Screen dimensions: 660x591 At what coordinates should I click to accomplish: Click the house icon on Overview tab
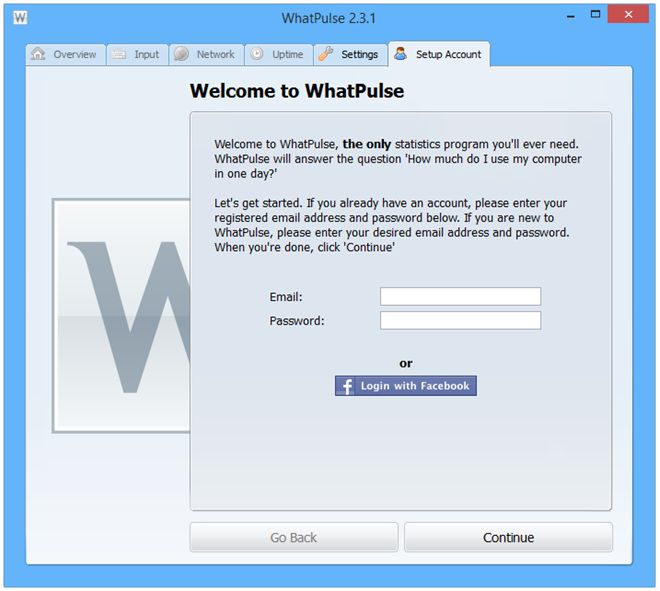(38, 53)
